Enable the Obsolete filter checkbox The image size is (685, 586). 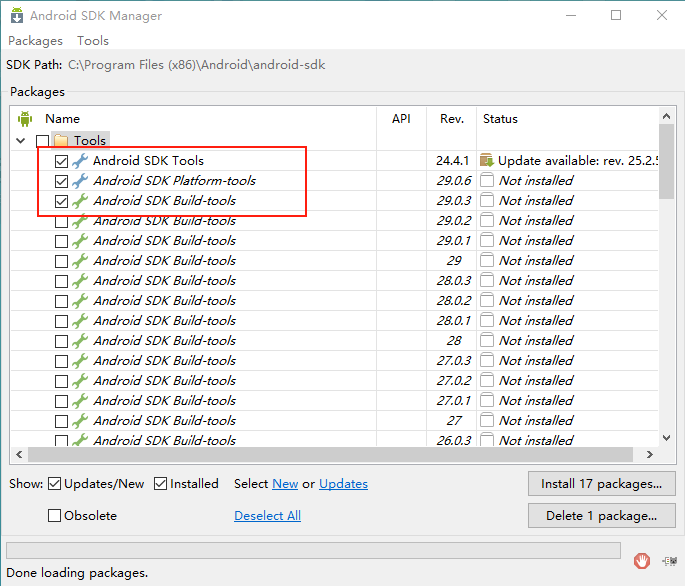(55, 516)
